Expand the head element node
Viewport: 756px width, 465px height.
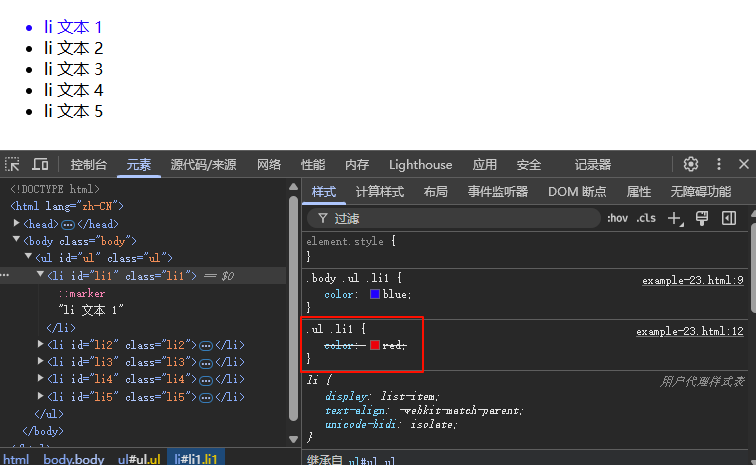point(16,225)
